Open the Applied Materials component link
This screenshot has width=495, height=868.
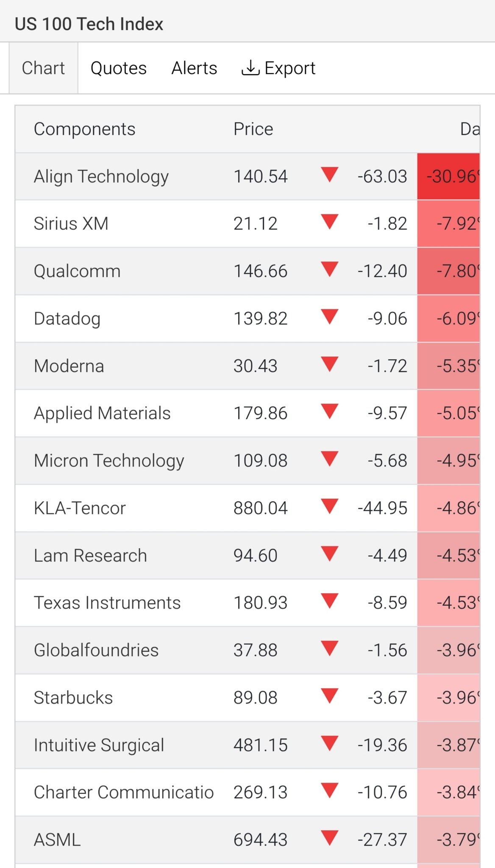coord(102,413)
